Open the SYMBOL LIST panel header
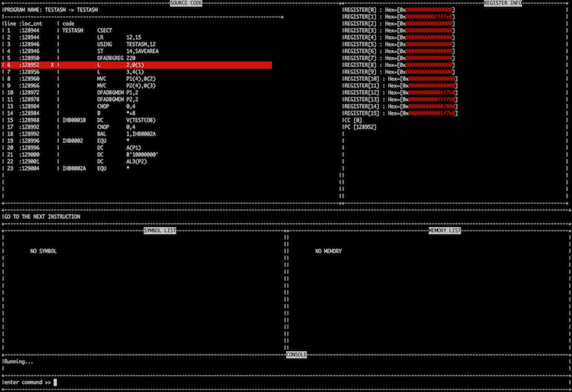This screenshot has width=572, height=392. click(x=159, y=230)
